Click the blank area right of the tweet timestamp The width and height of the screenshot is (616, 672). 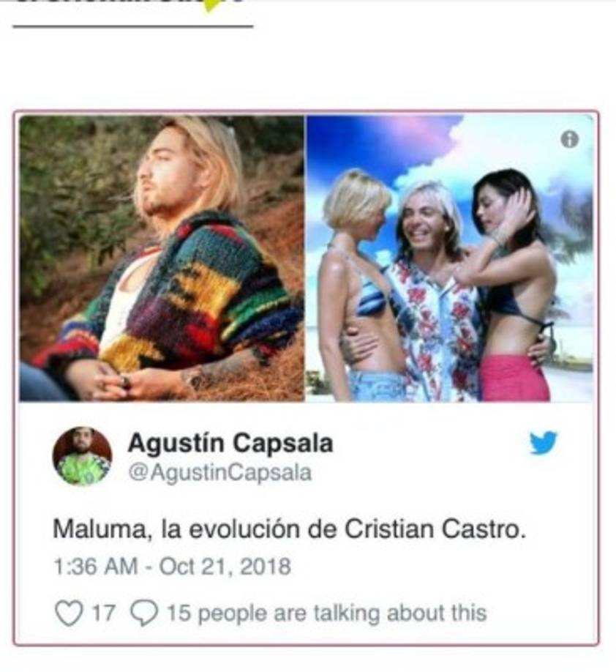[441, 567]
